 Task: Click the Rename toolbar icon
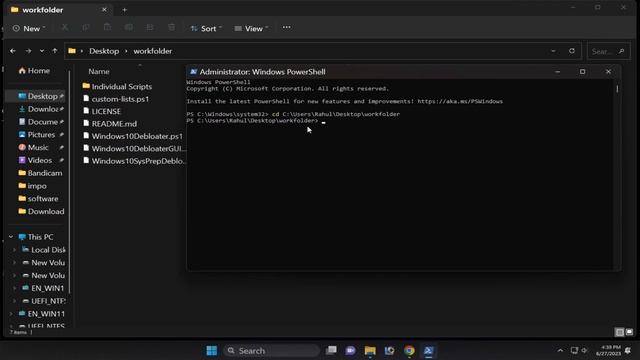[129, 28]
